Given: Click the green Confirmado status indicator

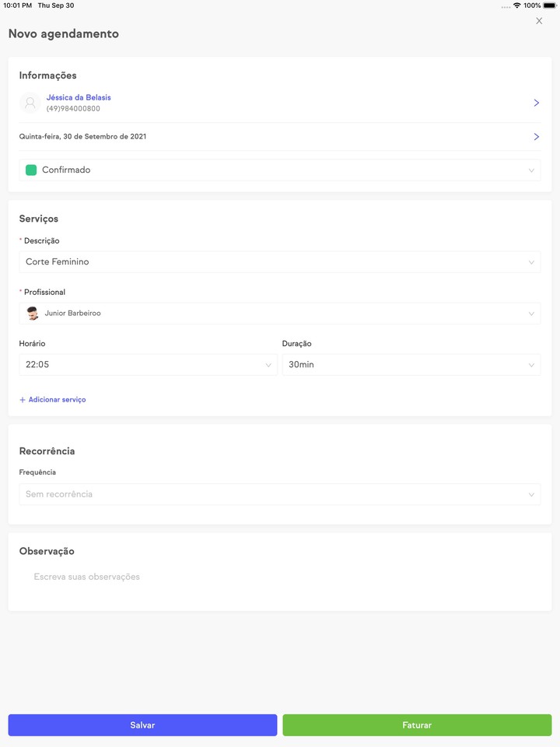Looking at the screenshot, I should tap(30, 169).
